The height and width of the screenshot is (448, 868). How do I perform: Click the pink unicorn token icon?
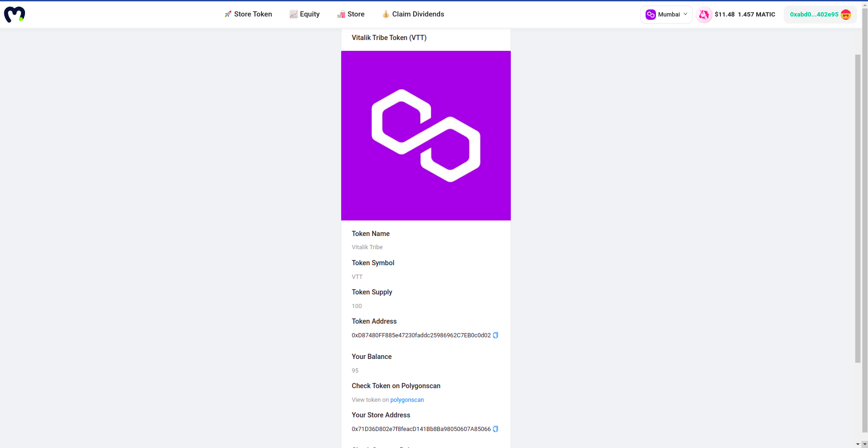coord(704,15)
